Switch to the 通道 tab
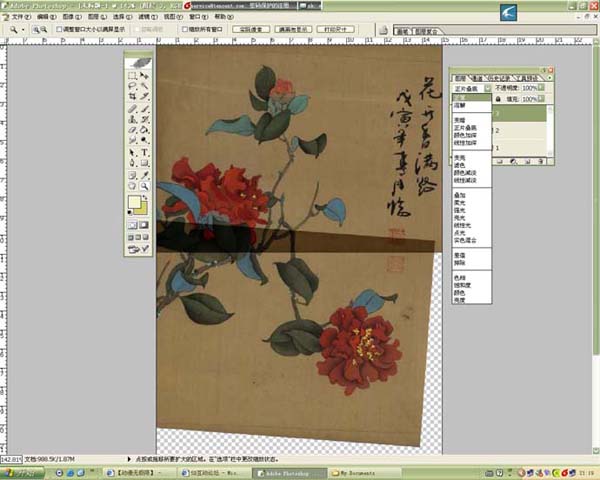 click(477, 78)
